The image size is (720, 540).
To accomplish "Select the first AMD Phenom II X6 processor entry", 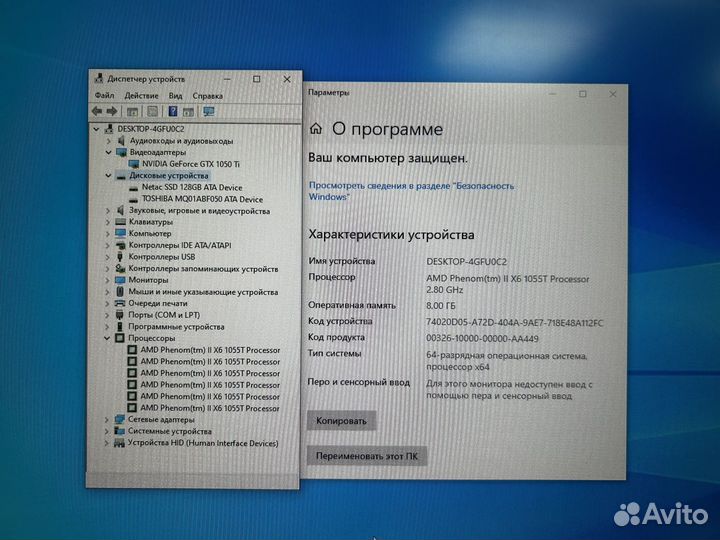I will pyautogui.click(x=210, y=350).
